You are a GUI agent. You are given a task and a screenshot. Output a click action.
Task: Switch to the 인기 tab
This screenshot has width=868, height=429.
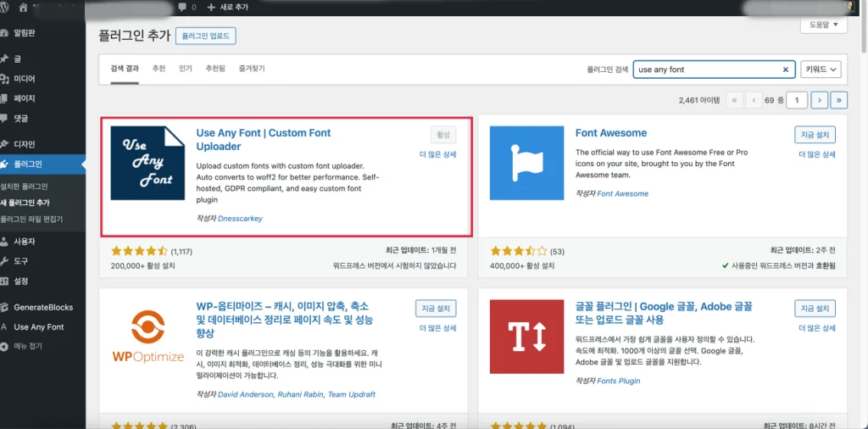tap(186, 69)
